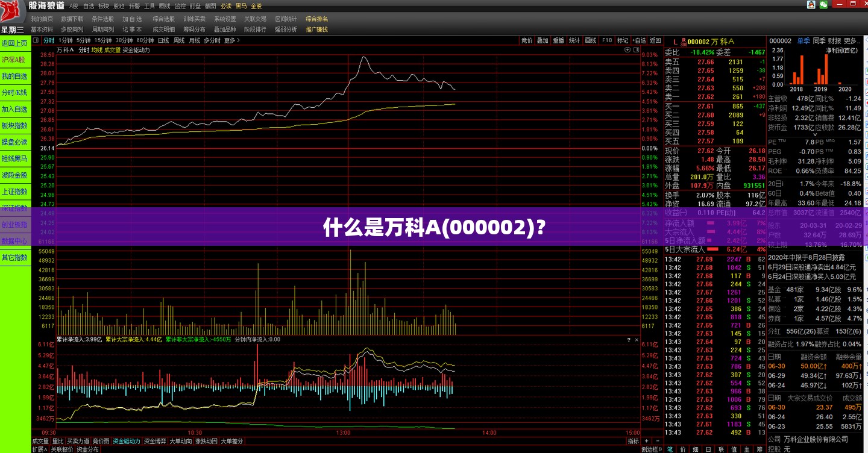
Task: Select the 单季 tab in financial panel
Action: pyautogui.click(x=804, y=40)
